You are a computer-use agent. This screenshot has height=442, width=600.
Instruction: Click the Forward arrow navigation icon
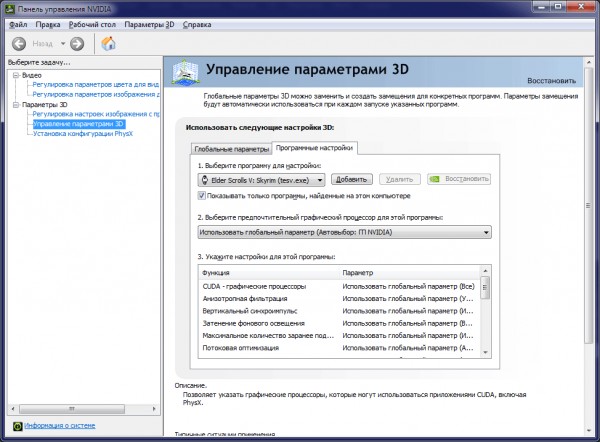(76, 44)
